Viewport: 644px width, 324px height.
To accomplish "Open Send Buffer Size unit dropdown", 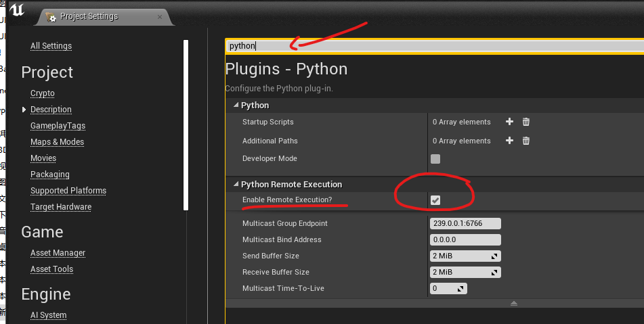I will 494,256.
